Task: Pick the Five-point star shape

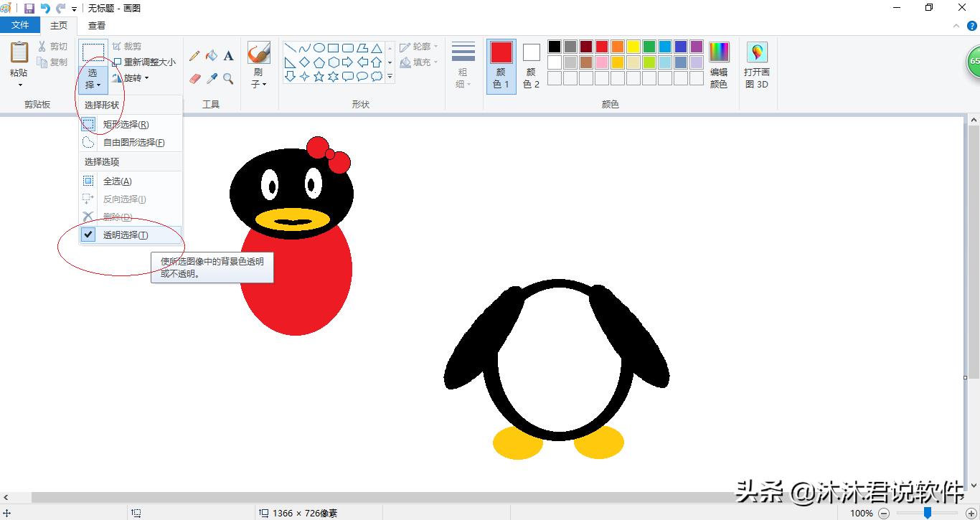Action: coord(319,77)
